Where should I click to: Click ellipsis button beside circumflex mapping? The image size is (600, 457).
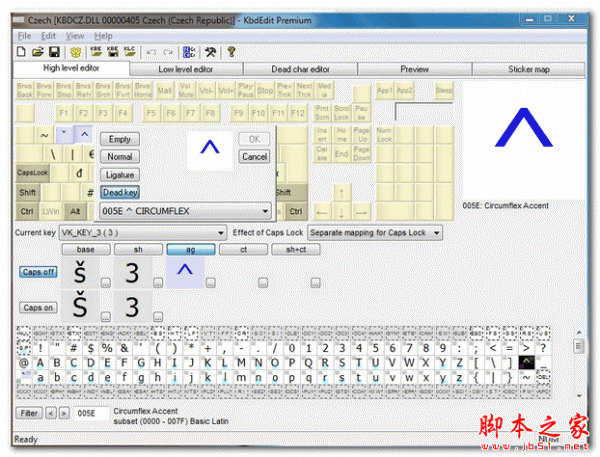pos(210,283)
